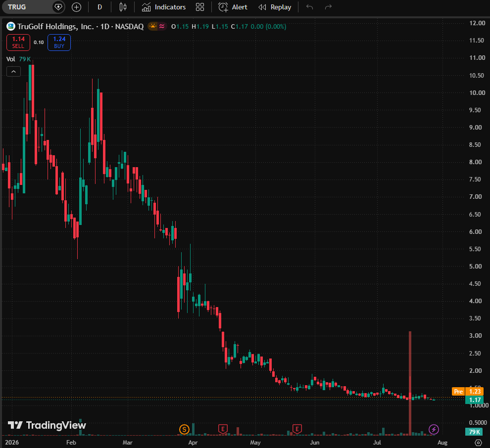Click the pink approximate data icon
Image resolution: width=490 pixels, height=448 pixels.
click(162, 26)
